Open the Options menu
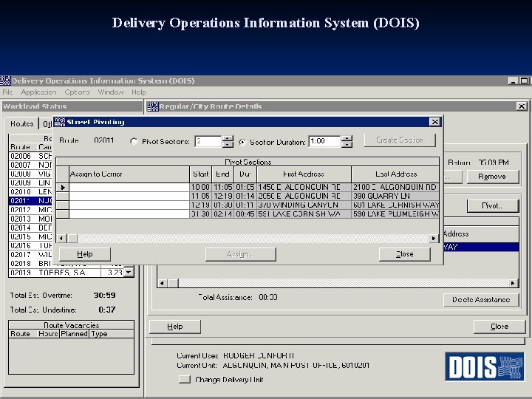532x399 pixels. coord(77,92)
